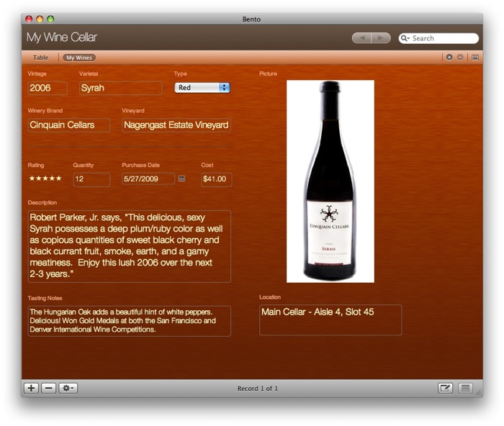The height and width of the screenshot is (426, 504).
Task: Go to previous record arrow
Action: click(361, 38)
